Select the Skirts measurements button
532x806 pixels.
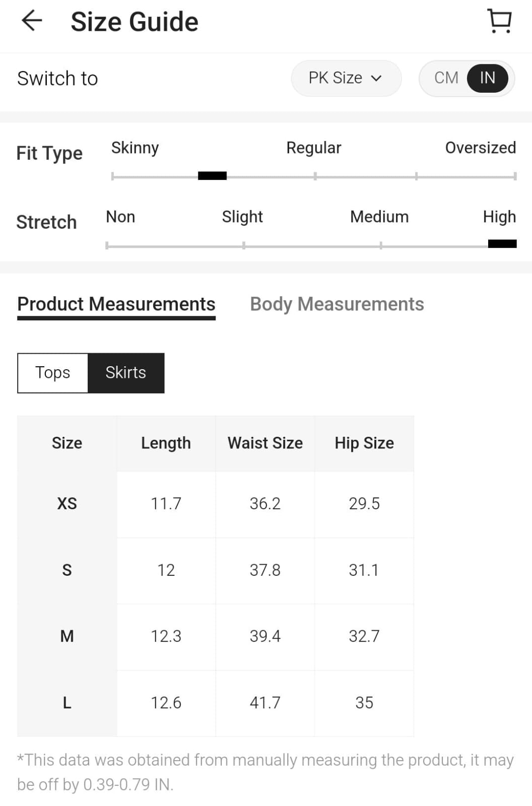click(x=126, y=373)
